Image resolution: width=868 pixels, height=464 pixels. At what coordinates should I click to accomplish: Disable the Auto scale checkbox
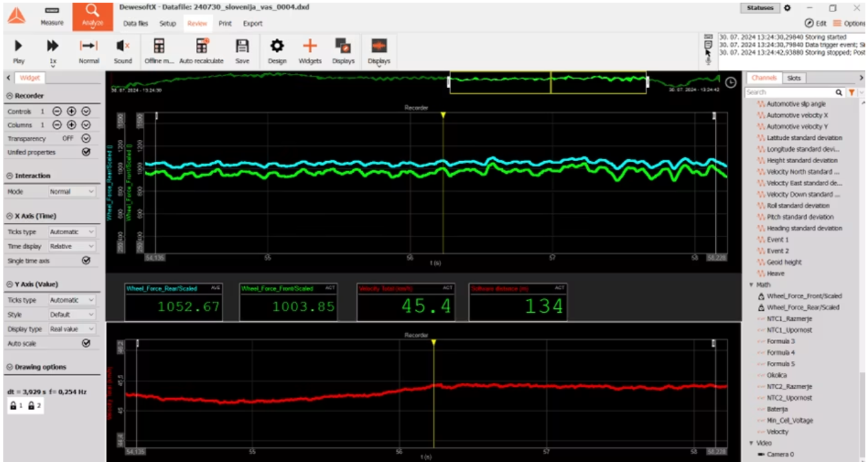[x=86, y=344]
